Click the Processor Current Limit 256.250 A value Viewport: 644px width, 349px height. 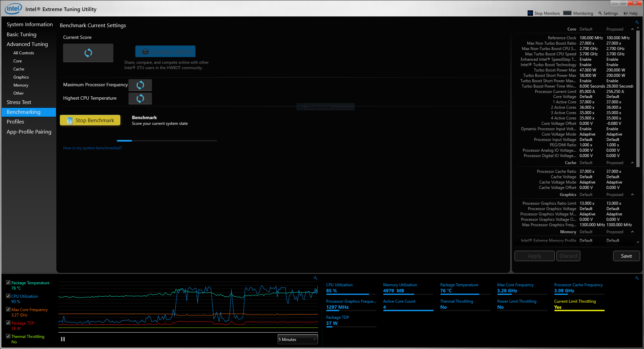615,92
